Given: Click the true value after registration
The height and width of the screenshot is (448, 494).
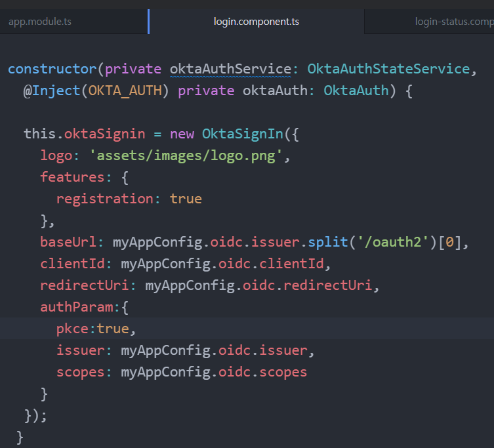Looking at the screenshot, I should pos(186,199).
